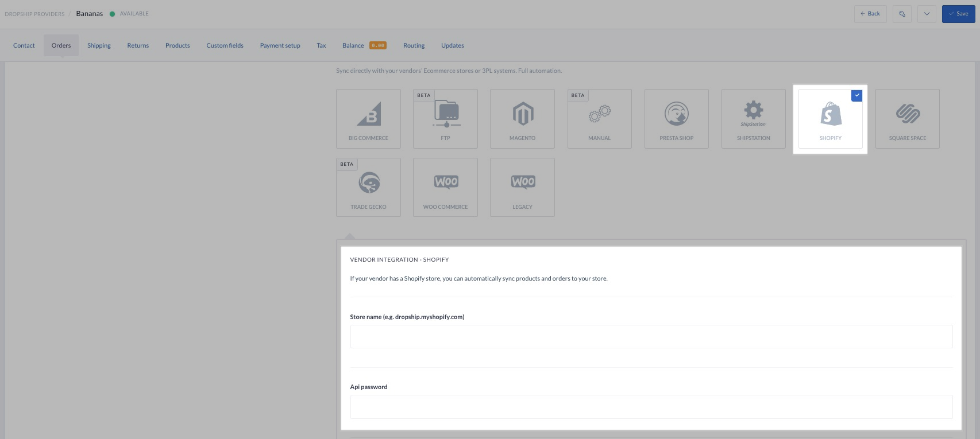Click the Dropship Providers breadcrumb link
Screen dimensions: 980x439
(x=34, y=14)
